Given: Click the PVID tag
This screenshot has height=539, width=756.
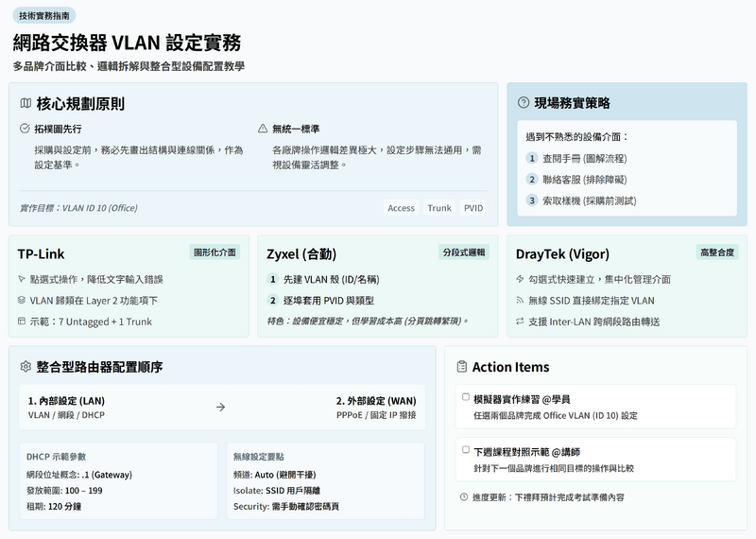Looking at the screenshot, I should (473, 208).
